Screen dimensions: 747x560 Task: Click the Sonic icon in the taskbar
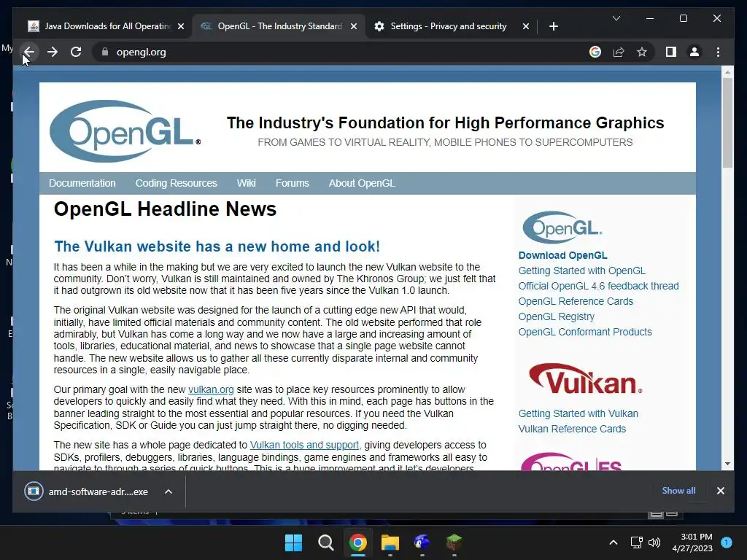pyautogui.click(x=422, y=542)
